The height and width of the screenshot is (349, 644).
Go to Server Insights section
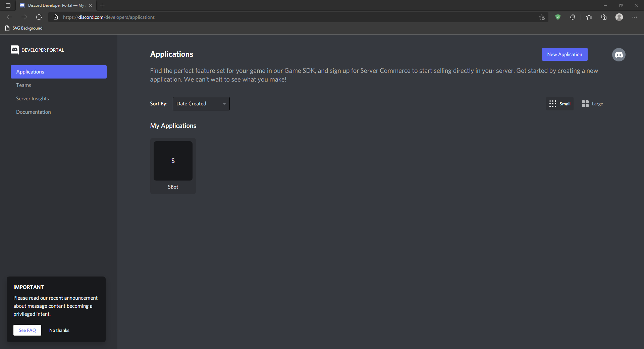(33, 99)
